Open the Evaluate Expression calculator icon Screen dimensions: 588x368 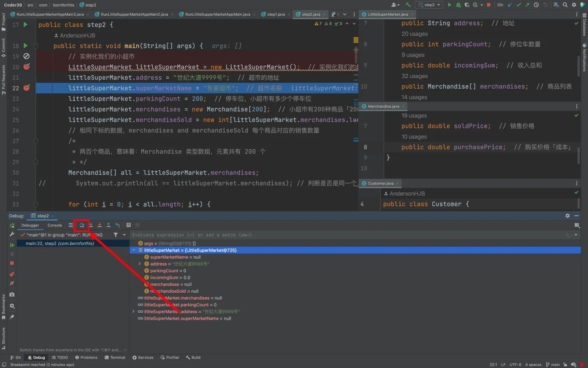click(x=129, y=225)
